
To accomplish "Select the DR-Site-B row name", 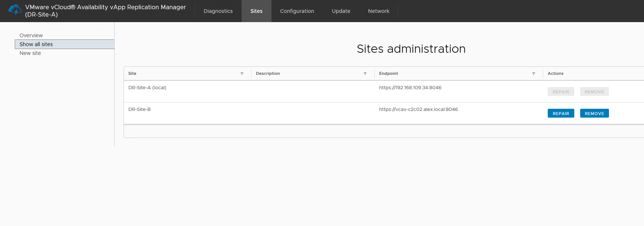I will [x=139, y=109].
